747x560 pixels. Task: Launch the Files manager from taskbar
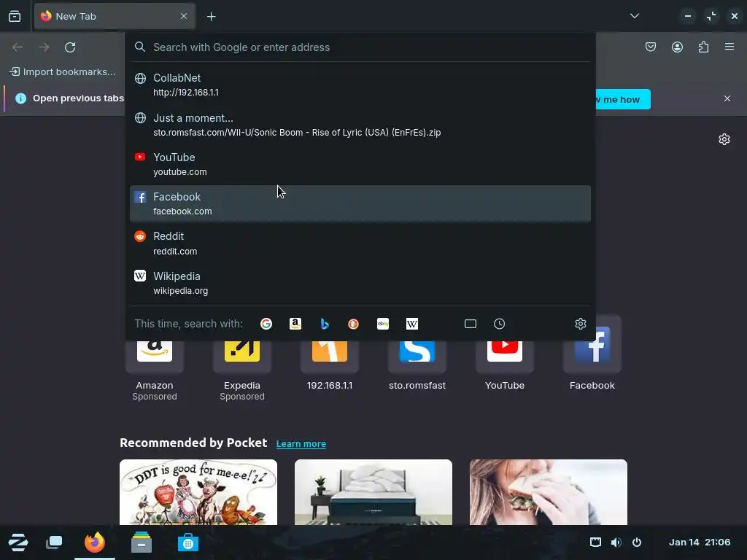tap(142, 542)
